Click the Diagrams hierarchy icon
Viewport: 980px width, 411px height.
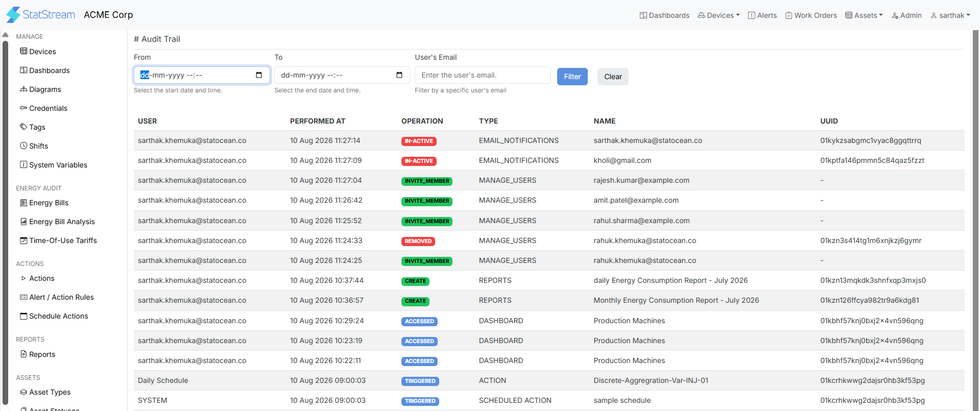coord(23,89)
